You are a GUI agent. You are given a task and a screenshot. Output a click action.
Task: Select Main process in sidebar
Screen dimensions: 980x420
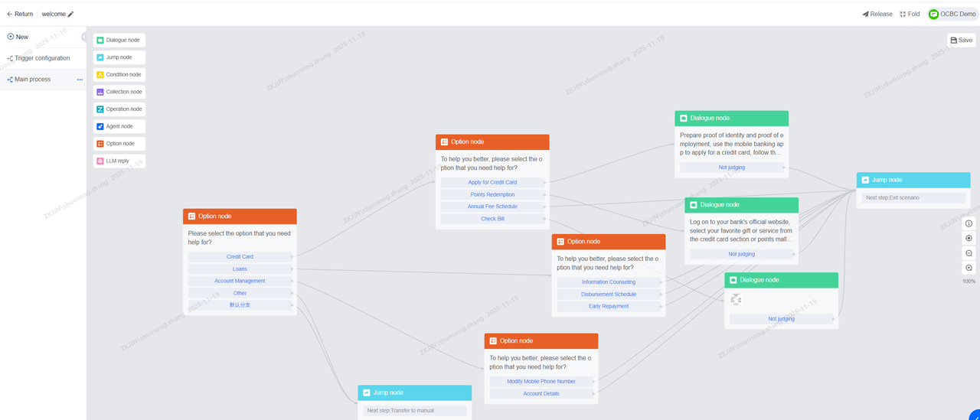(x=32, y=80)
